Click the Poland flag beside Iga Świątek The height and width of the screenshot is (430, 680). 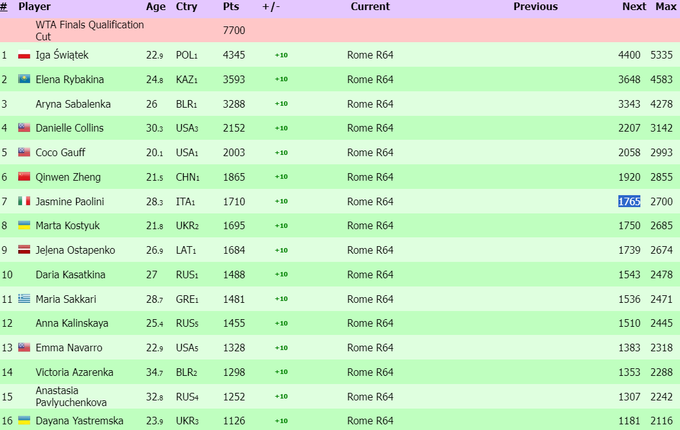tap(25, 55)
